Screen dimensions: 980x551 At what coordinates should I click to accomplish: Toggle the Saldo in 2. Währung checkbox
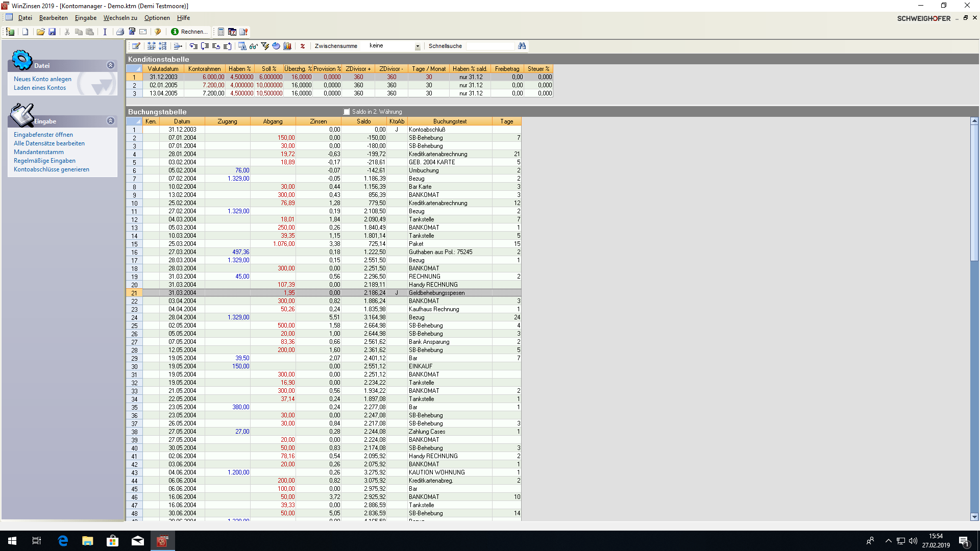347,112
